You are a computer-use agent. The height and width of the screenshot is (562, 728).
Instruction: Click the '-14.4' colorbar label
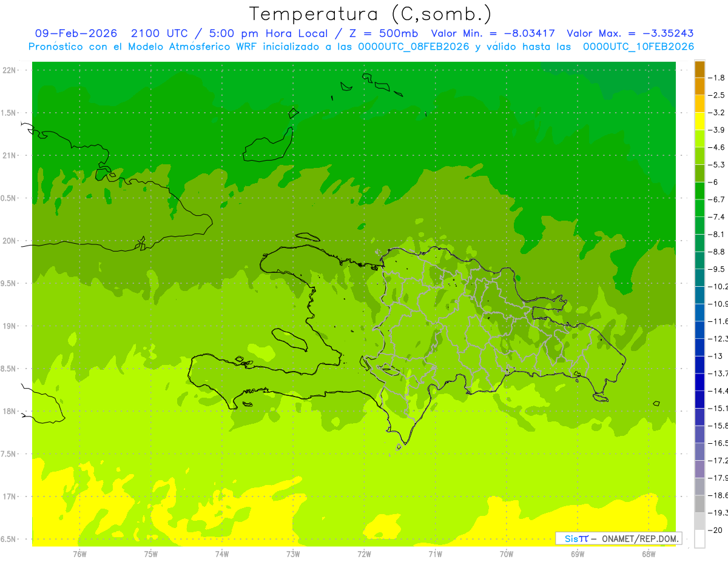pos(718,390)
